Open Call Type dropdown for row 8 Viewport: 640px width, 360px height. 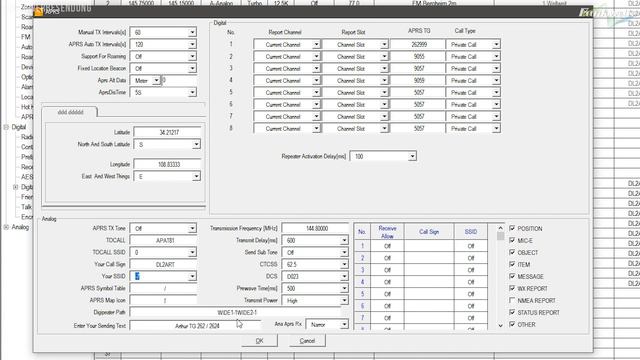tap(496, 129)
